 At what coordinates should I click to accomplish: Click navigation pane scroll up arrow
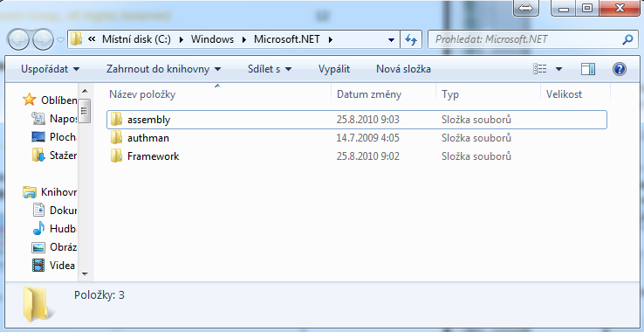[85, 91]
